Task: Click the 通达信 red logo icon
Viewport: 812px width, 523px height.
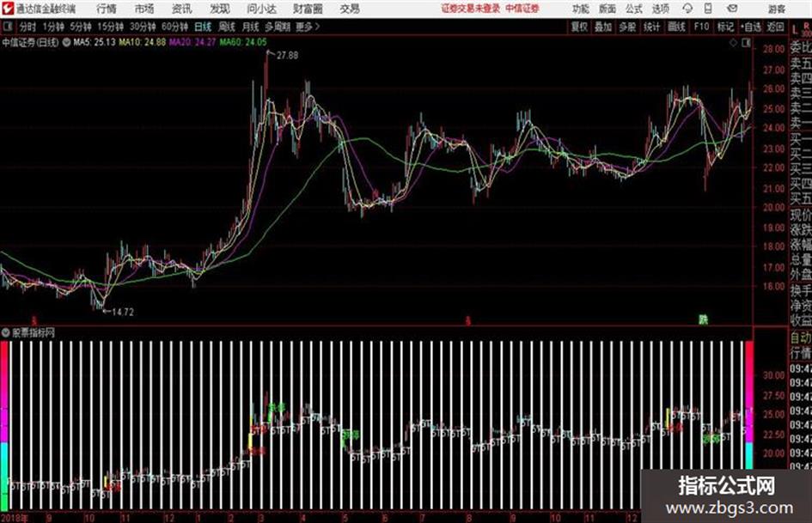Action: pyautogui.click(x=8, y=9)
